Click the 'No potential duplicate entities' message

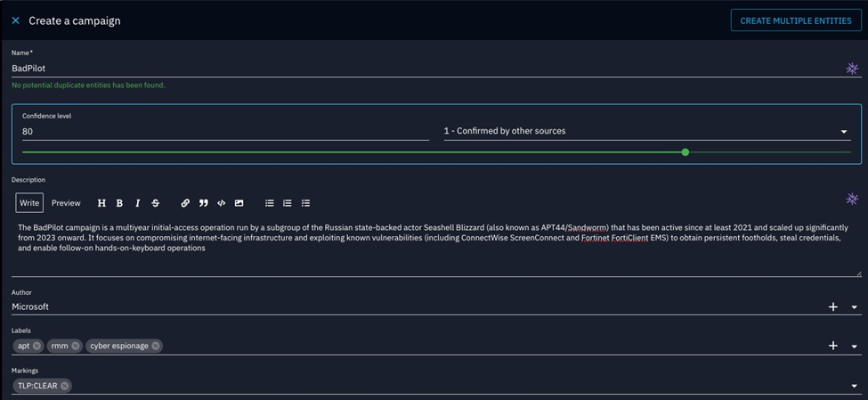88,86
